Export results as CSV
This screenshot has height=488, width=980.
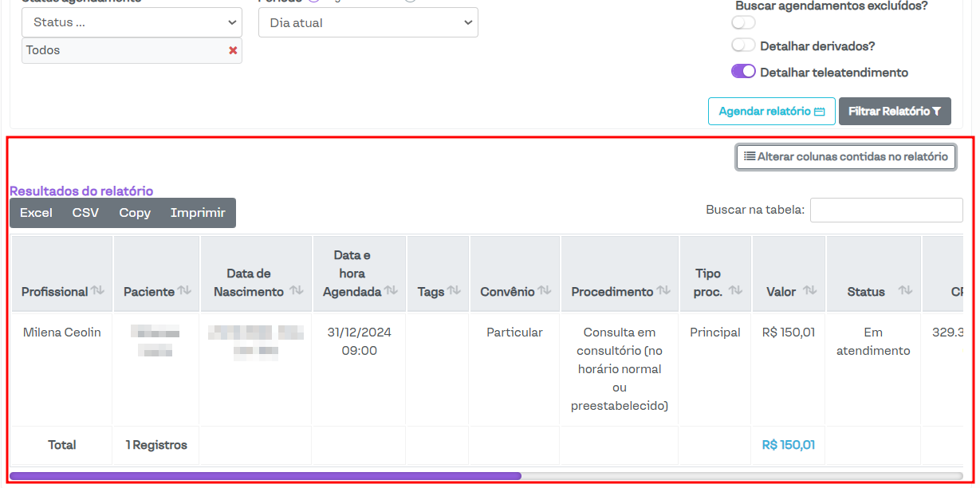[85, 213]
